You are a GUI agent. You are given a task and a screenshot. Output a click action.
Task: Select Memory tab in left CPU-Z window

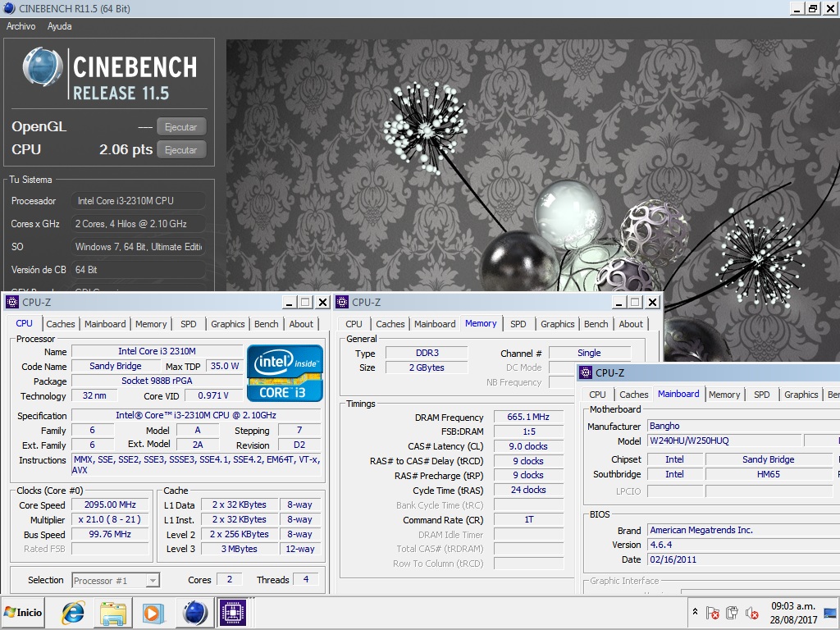[x=151, y=324]
